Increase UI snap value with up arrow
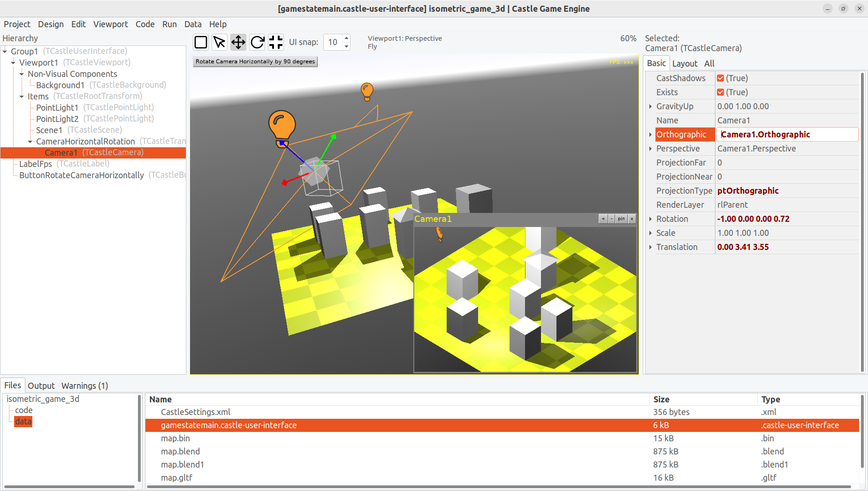This screenshot has width=868, height=491. point(346,38)
